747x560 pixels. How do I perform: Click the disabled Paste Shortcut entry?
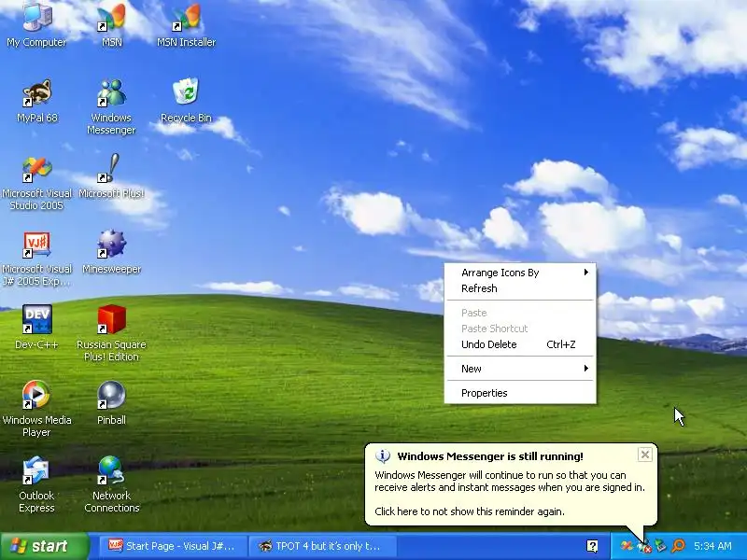[520, 329]
